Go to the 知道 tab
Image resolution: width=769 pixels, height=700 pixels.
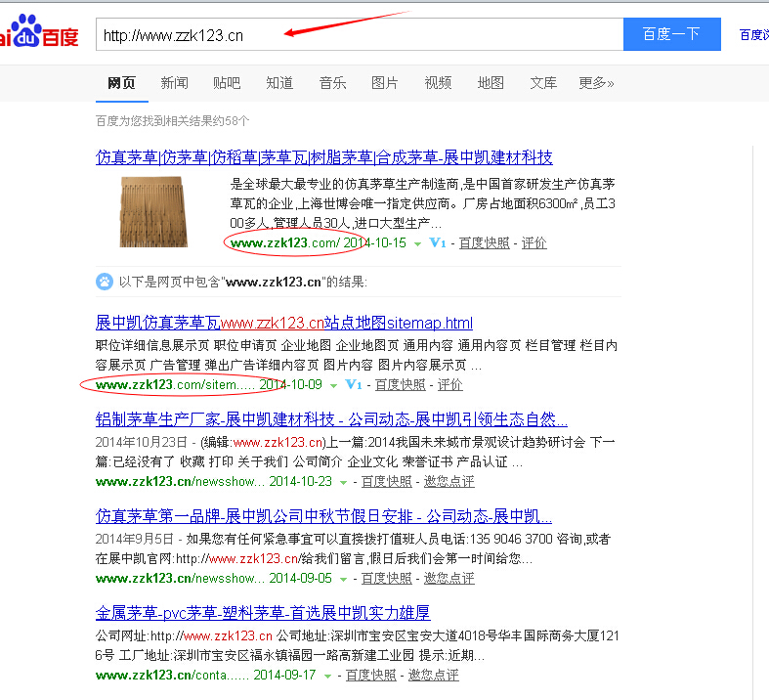click(x=279, y=83)
